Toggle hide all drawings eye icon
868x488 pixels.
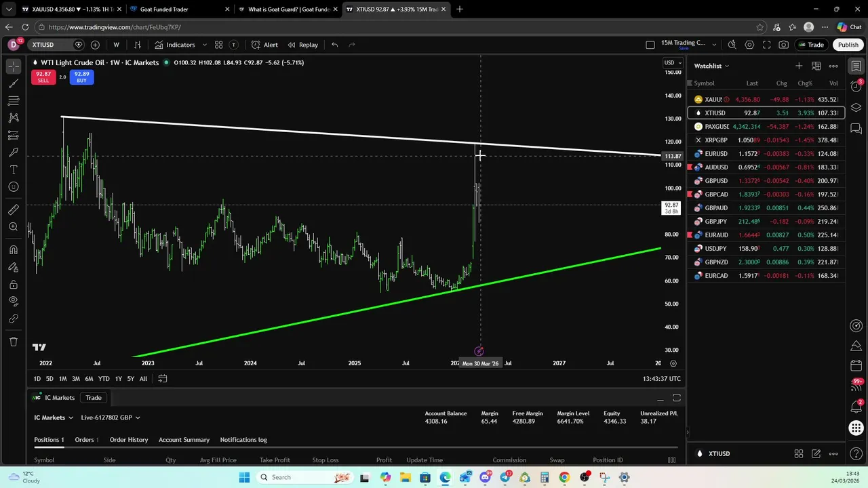coord(14,302)
